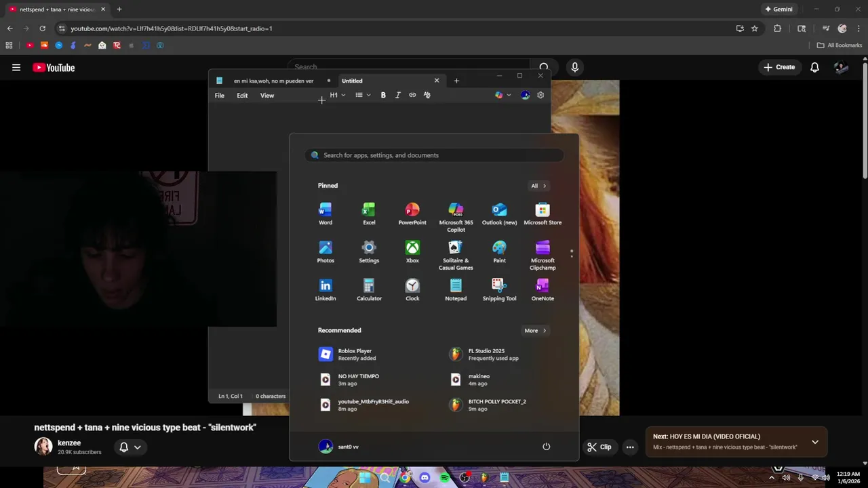Bookmark this page star icon
The width and height of the screenshot is (868, 488).
click(755, 28)
